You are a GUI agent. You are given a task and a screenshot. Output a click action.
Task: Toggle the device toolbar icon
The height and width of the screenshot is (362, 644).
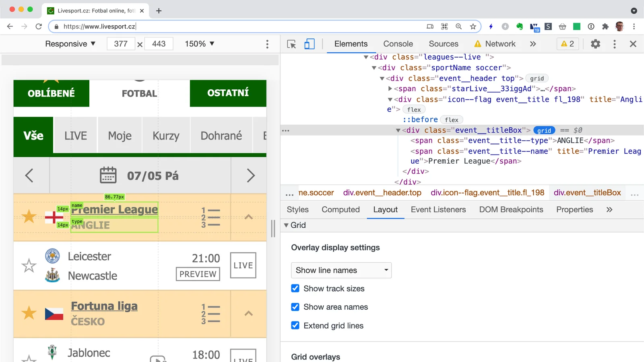click(x=309, y=44)
